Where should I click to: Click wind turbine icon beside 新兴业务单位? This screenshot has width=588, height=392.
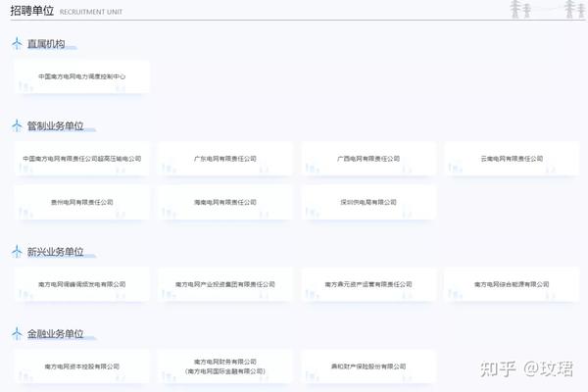pos(17,251)
